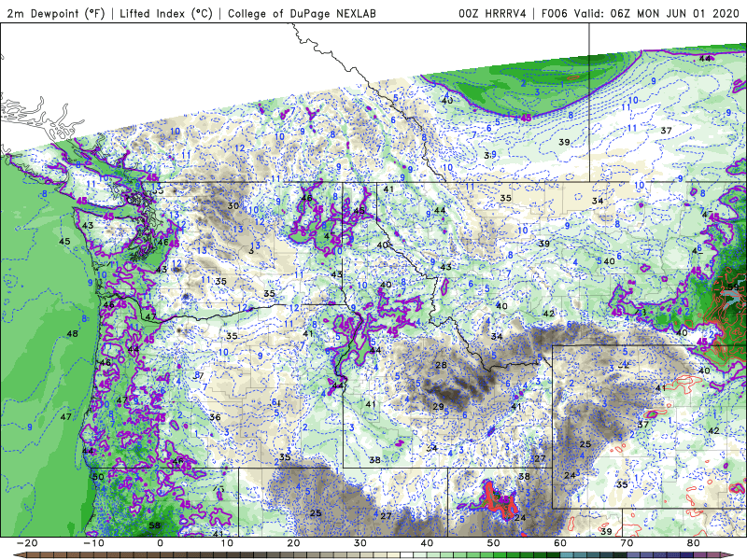Click the "0" color scale label
This screenshot has height=560, width=747.
[160, 543]
